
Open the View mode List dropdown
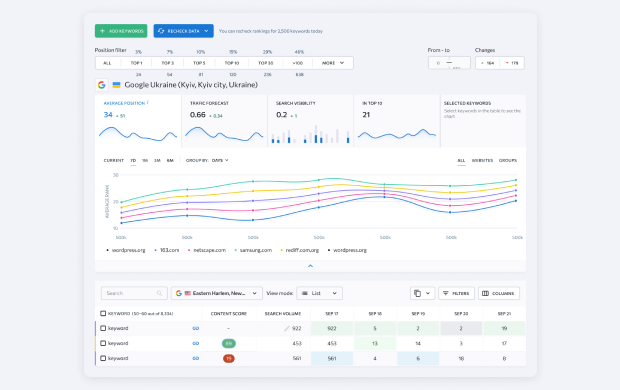click(x=319, y=293)
